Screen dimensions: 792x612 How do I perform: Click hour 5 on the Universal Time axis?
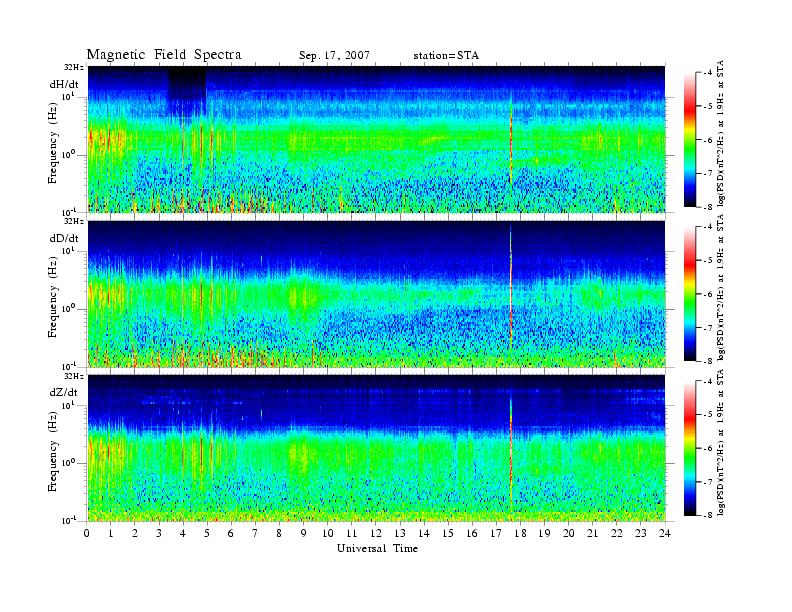coord(207,533)
